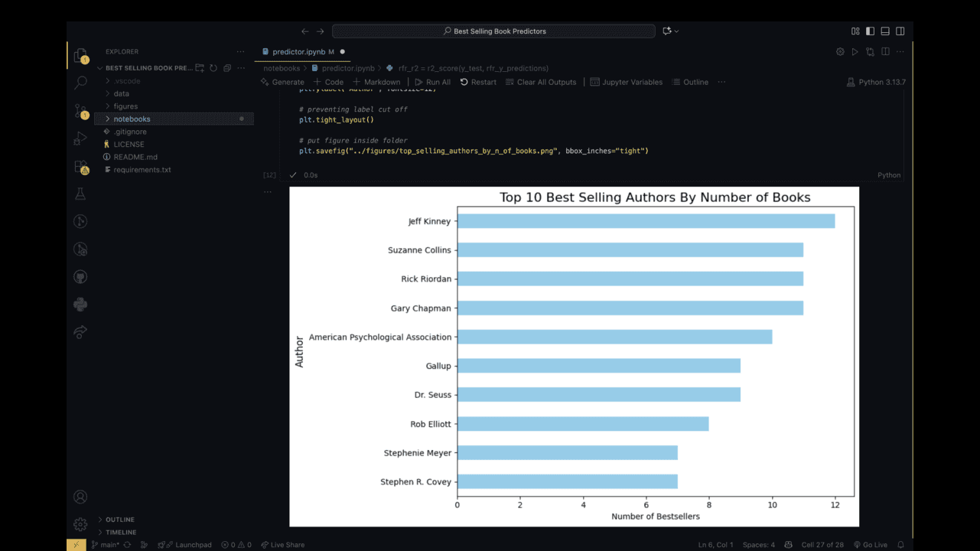980x551 pixels.
Task: Click the compare changes icon in editor title
Action: (871, 52)
